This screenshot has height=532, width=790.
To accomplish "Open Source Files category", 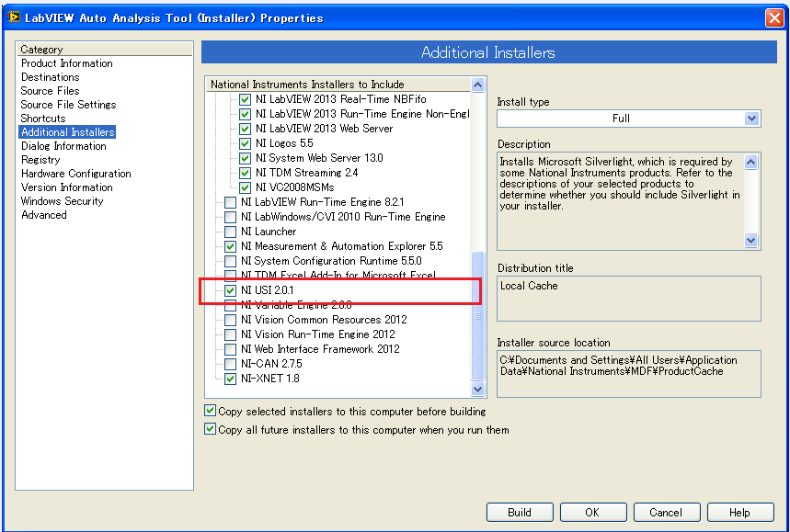I will [50, 91].
